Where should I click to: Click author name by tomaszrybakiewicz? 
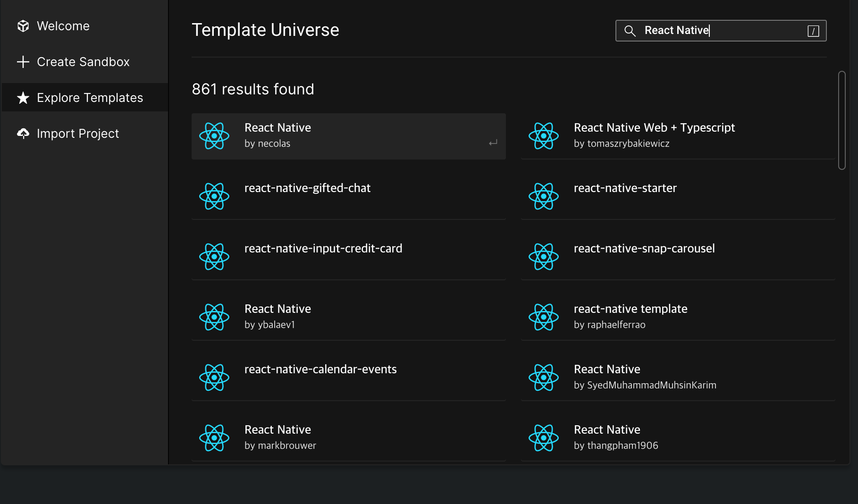point(622,143)
